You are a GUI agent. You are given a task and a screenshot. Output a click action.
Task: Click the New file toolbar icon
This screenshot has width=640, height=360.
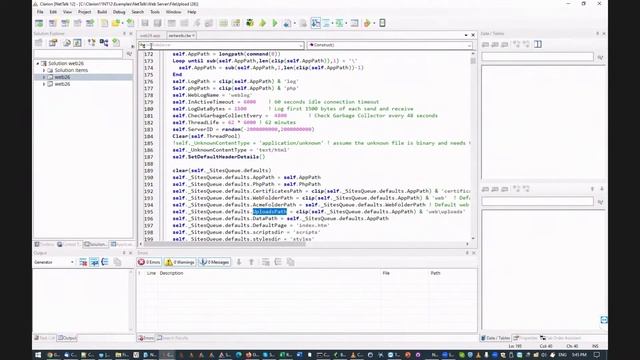point(104,23)
